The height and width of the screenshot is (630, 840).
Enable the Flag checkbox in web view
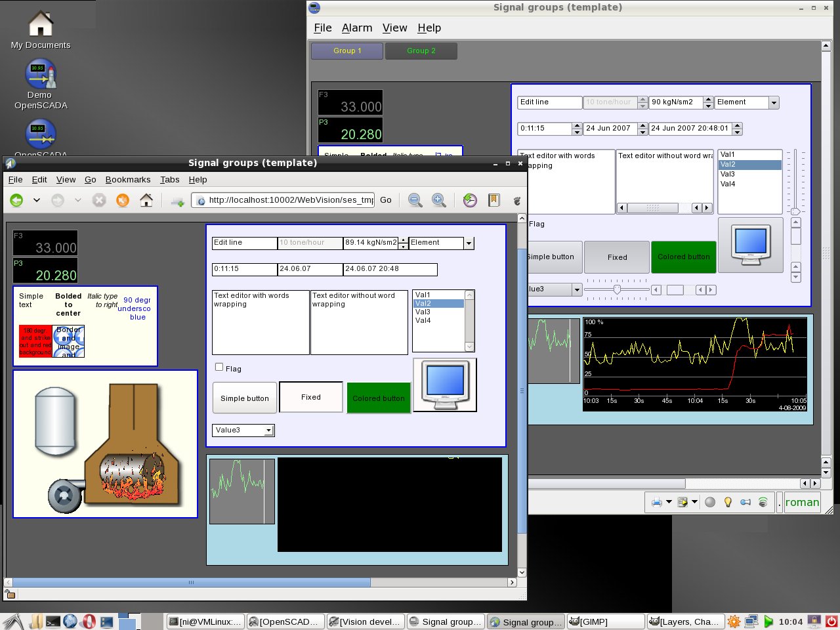point(219,367)
